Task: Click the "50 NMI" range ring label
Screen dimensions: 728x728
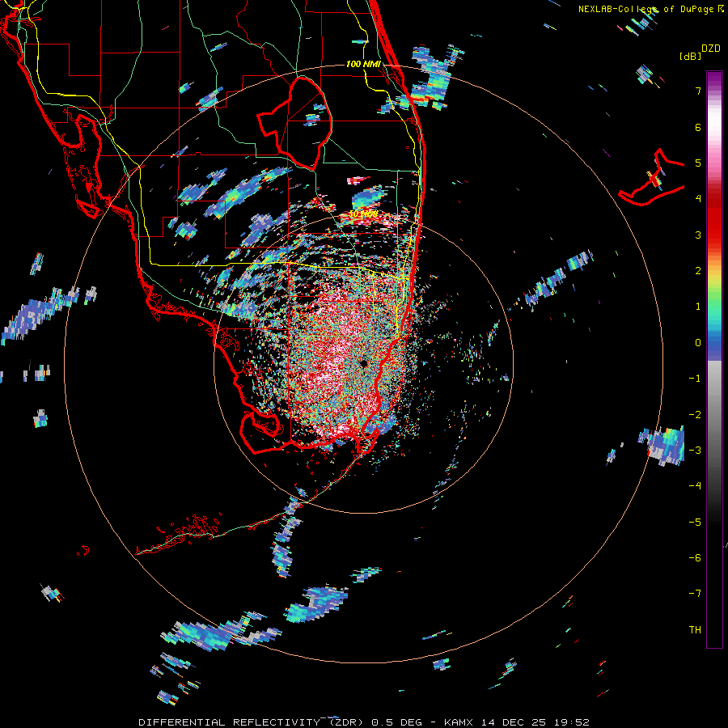Action: (363, 214)
